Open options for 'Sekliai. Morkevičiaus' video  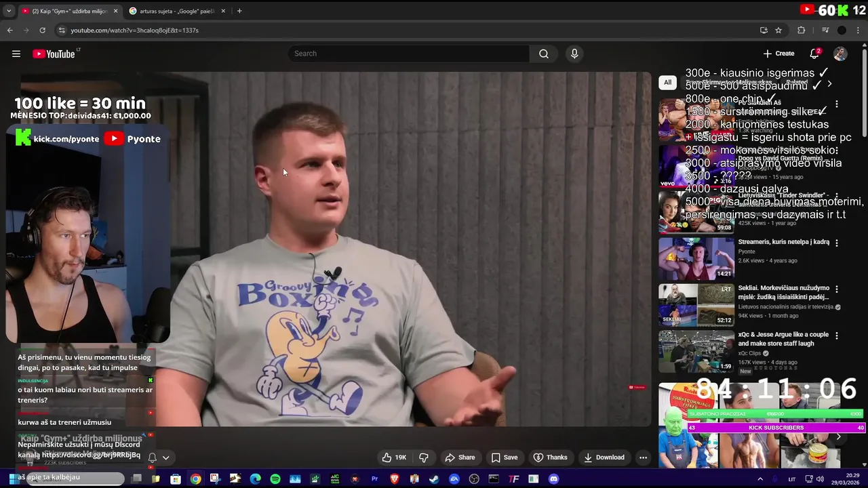click(837, 289)
